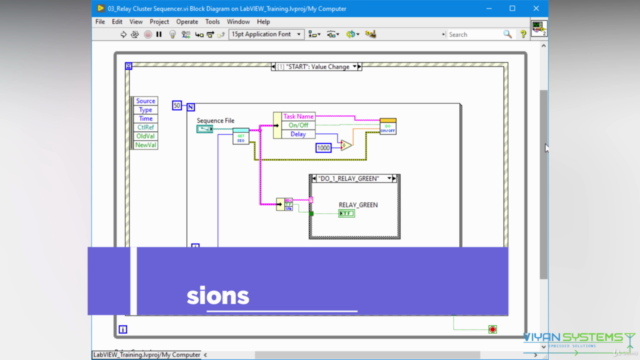Viewport: 640px width, 360px height.
Task: Click the RELAY_GREEN boolean terminal
Action: [x=347, y=213]
